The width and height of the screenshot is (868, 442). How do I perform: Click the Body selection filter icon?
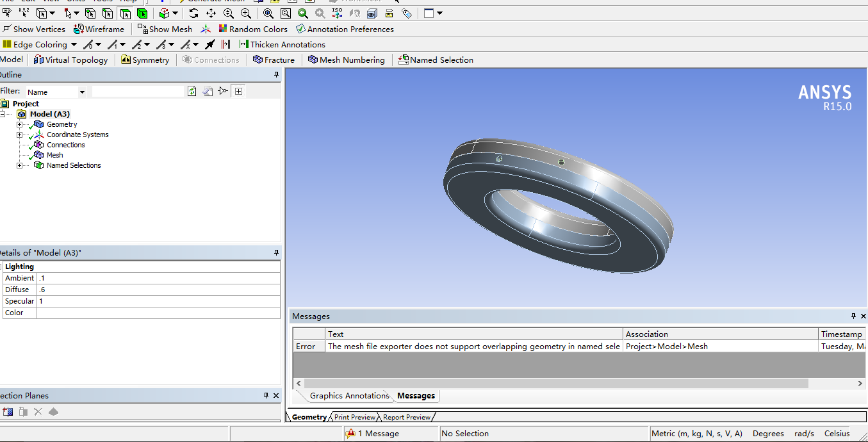(142, 13)
